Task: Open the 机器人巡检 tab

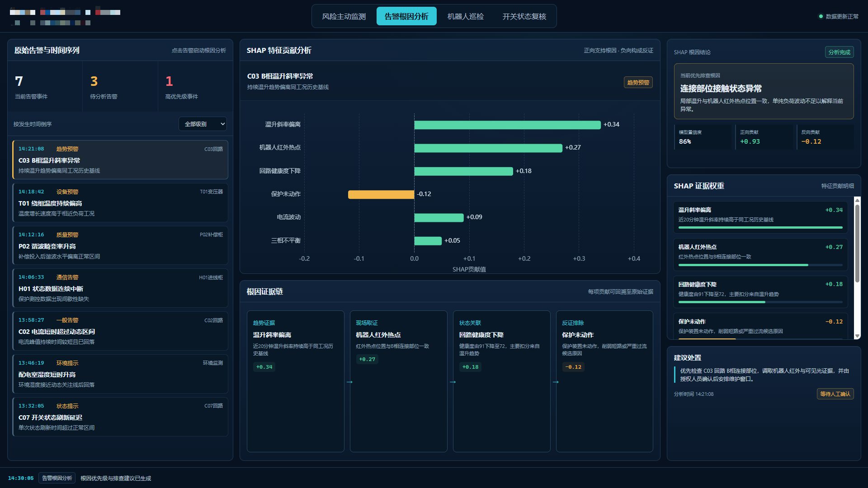Action: (465, 16)
